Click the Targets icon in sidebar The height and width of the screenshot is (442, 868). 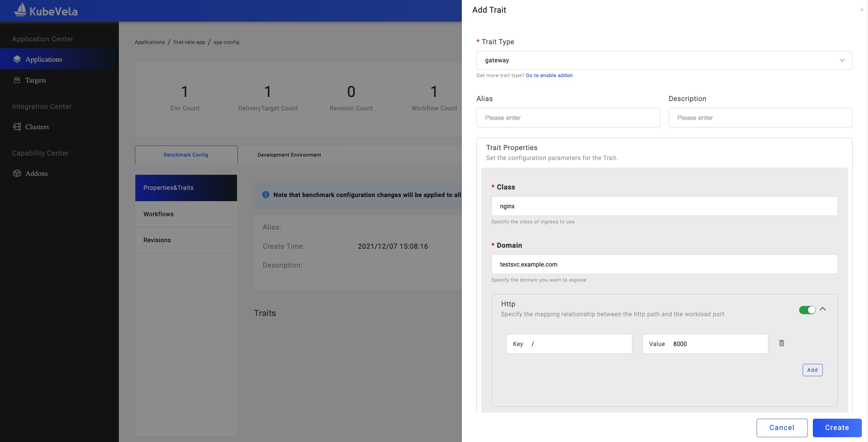point(17,80)
